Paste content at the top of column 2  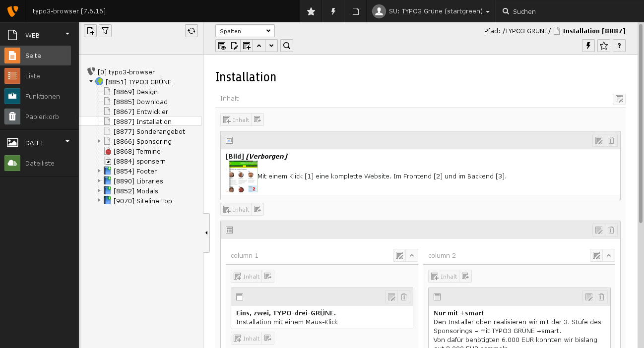[465, 276]
